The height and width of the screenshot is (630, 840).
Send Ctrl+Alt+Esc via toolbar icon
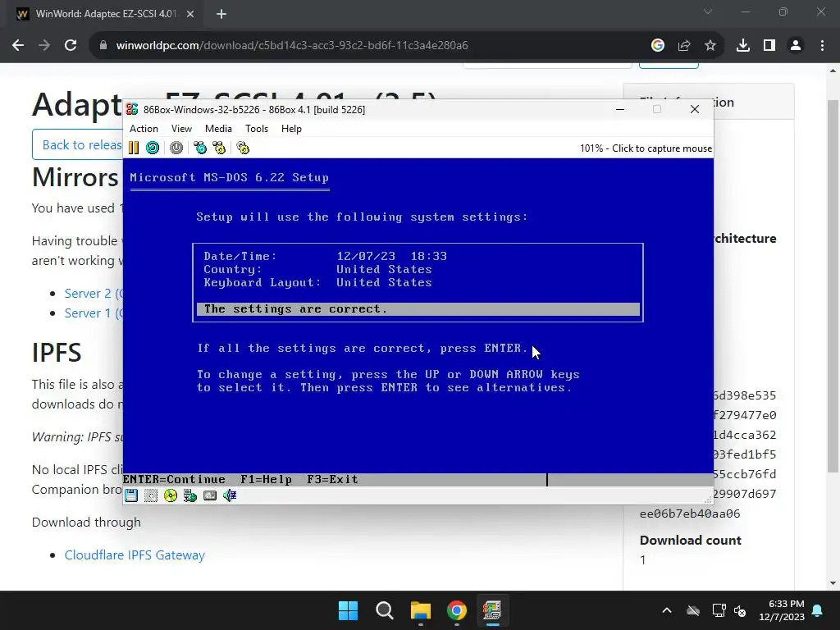click(x=219, y=148)
